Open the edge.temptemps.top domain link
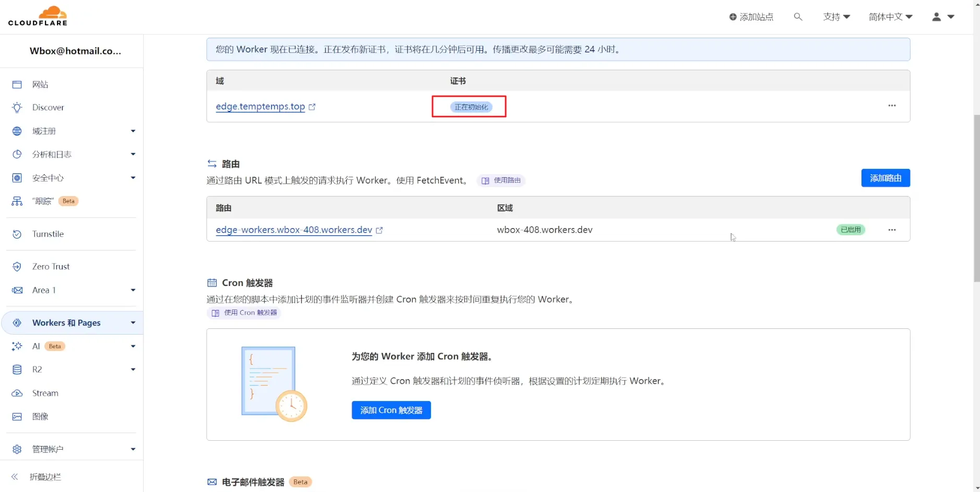 coord(260,107)
